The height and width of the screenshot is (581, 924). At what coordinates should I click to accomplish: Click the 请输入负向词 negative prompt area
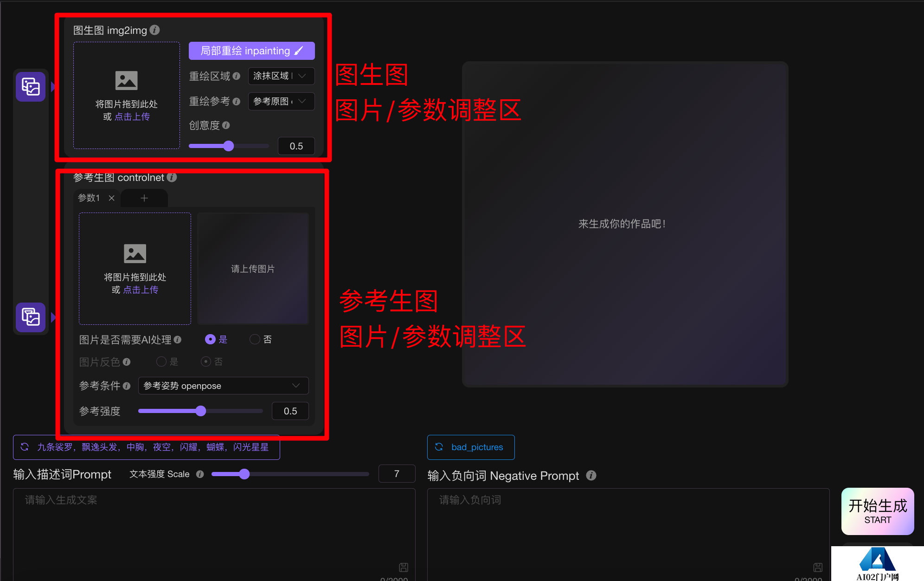(629, 534)
